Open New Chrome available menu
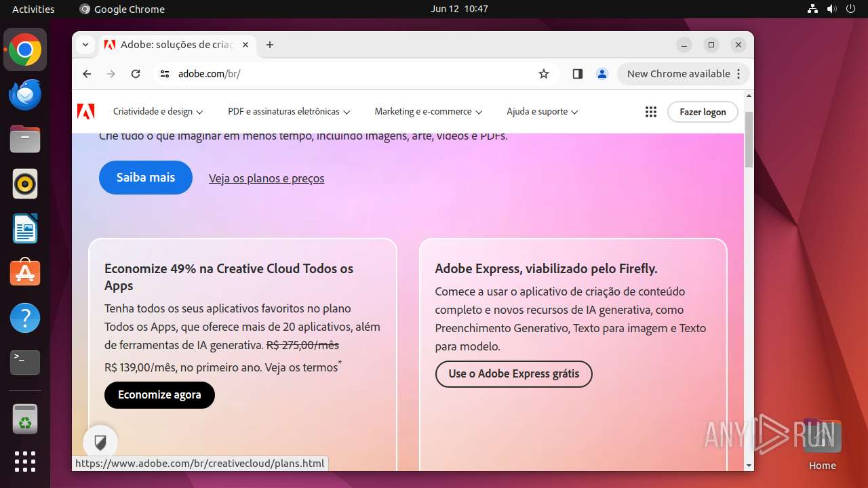Screen dimensions: 868x488 [x=684, y=74]
